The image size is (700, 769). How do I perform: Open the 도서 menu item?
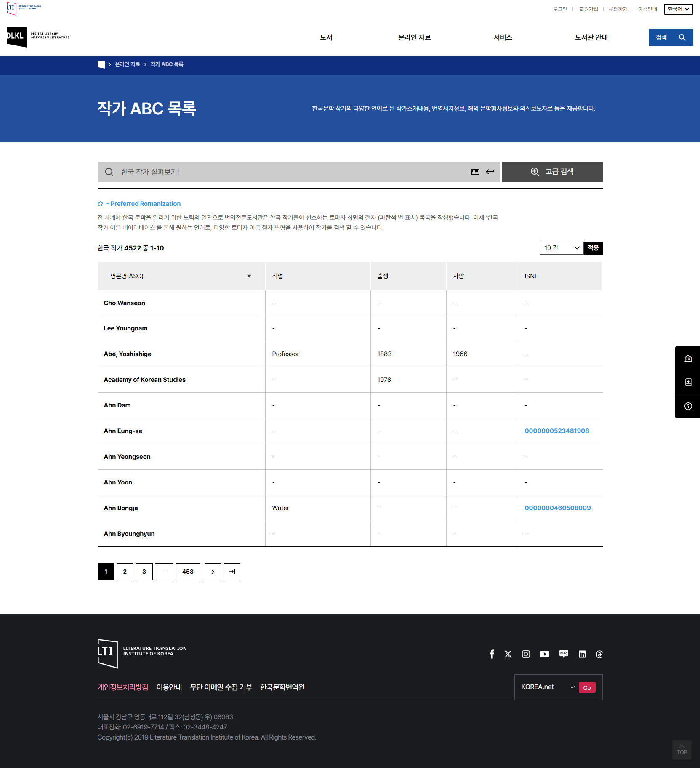point(326,37)
